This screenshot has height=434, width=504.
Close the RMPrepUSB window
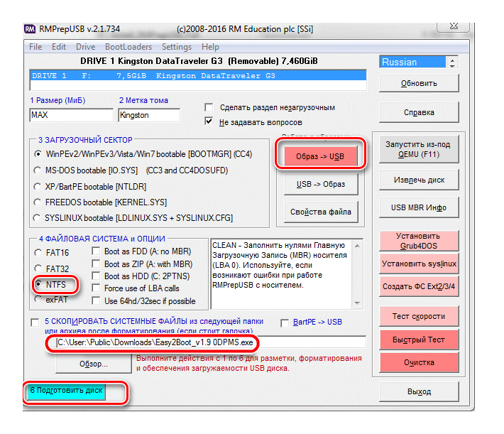(x=454, y=26)
